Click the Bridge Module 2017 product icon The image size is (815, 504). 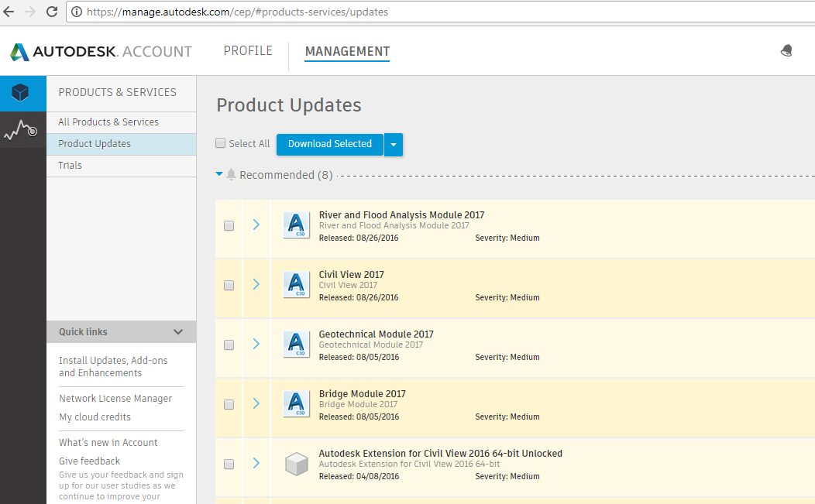pyautogui.click(x=296, y=404)
